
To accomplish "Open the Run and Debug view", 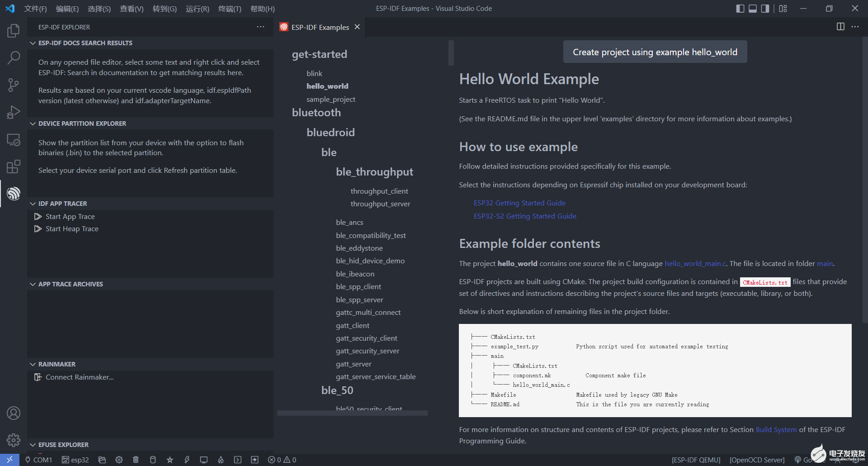I will (x=14, y=112).
